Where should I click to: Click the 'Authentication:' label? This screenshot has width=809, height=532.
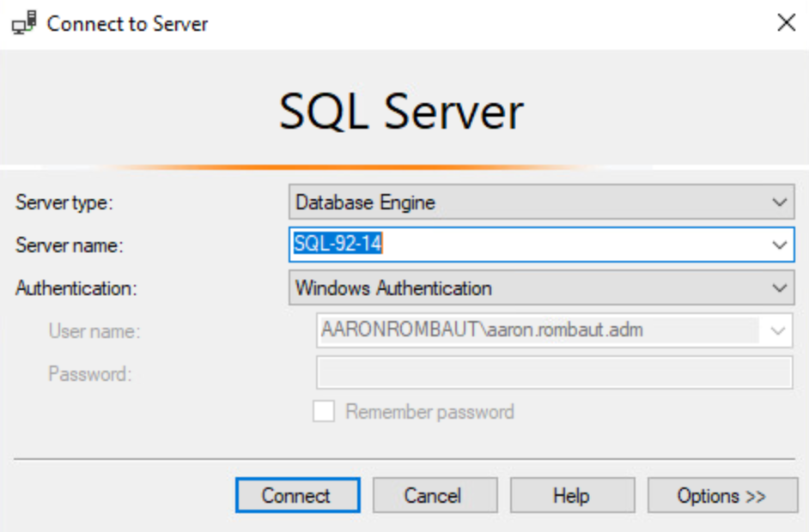tap(76, 288)
